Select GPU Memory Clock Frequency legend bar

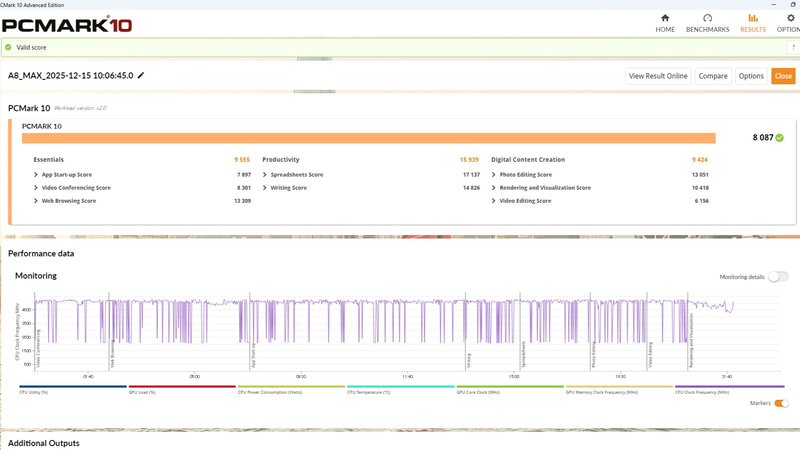point(619,387)
